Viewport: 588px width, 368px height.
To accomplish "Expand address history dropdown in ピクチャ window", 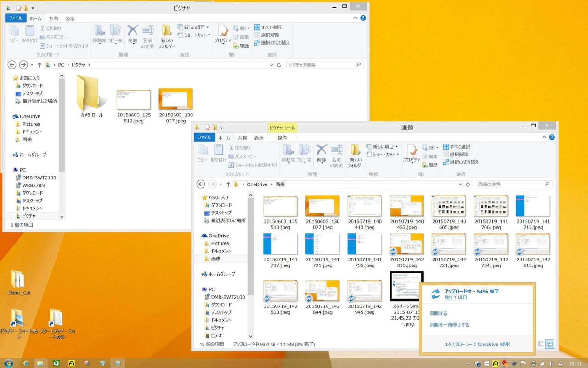I will [x=271, y=65].
